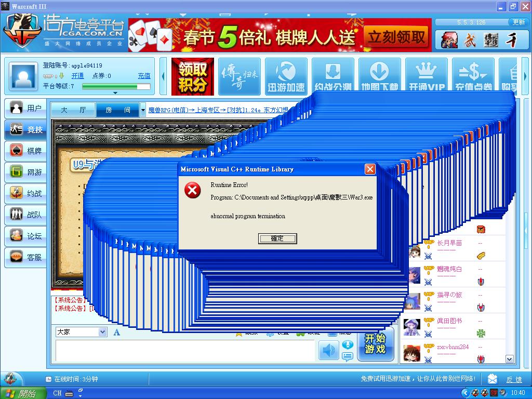
Task: Click the chat message input field
Action: click(x=186, y=351)
